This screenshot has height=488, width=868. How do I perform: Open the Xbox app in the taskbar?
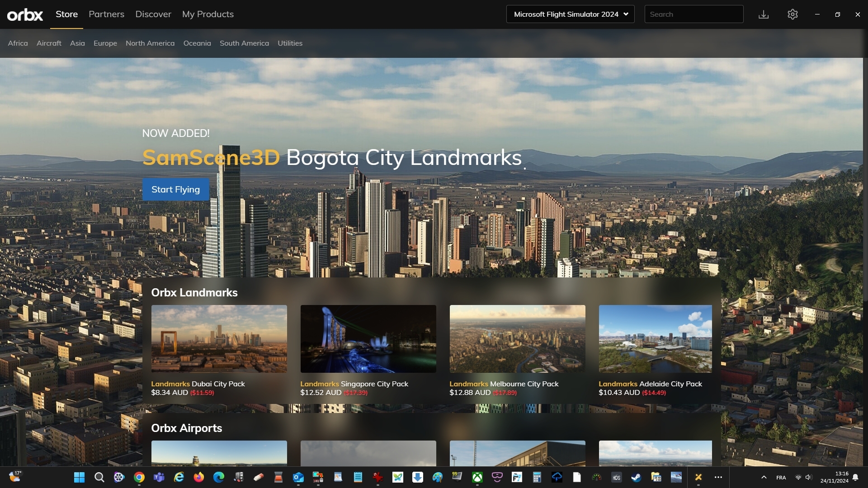coord(477,478)
